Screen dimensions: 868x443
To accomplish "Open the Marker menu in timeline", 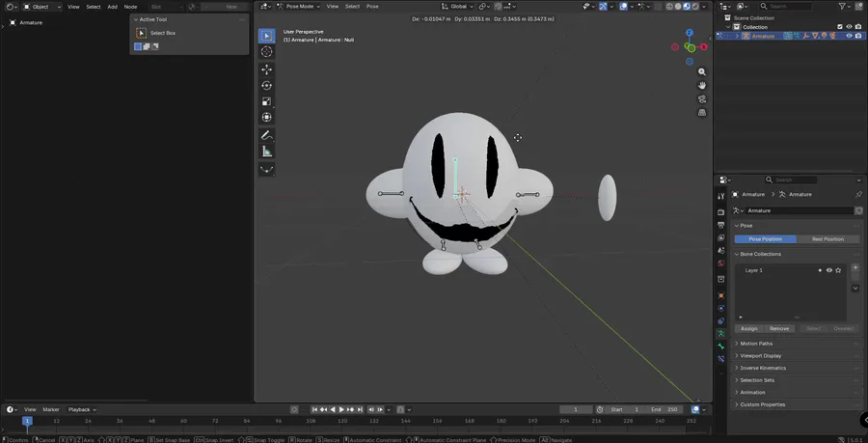I will [50, 409].
